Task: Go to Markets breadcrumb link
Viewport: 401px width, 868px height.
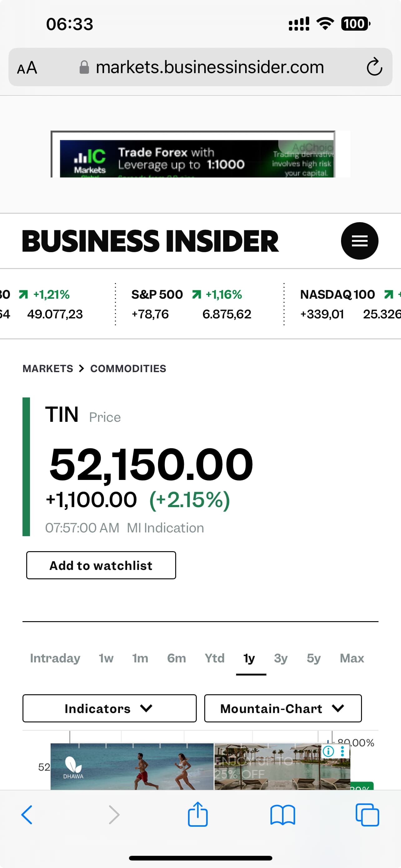Action: (x=48, y=369)
